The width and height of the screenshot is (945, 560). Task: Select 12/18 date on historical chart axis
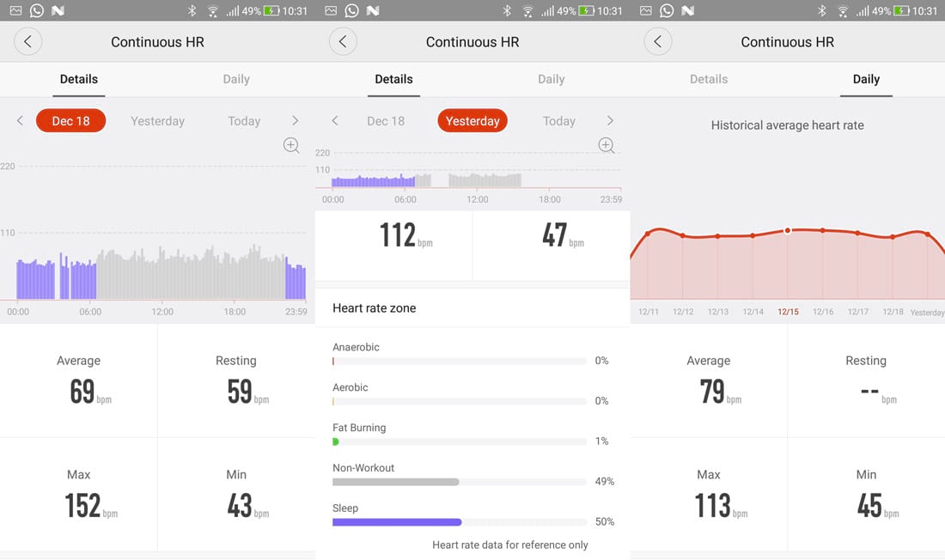893,312
